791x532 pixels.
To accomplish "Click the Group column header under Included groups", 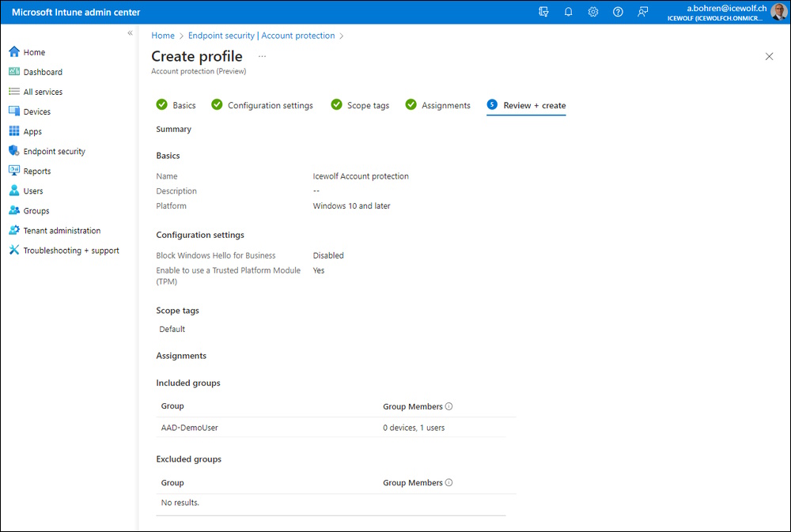I will pos(172,406).
